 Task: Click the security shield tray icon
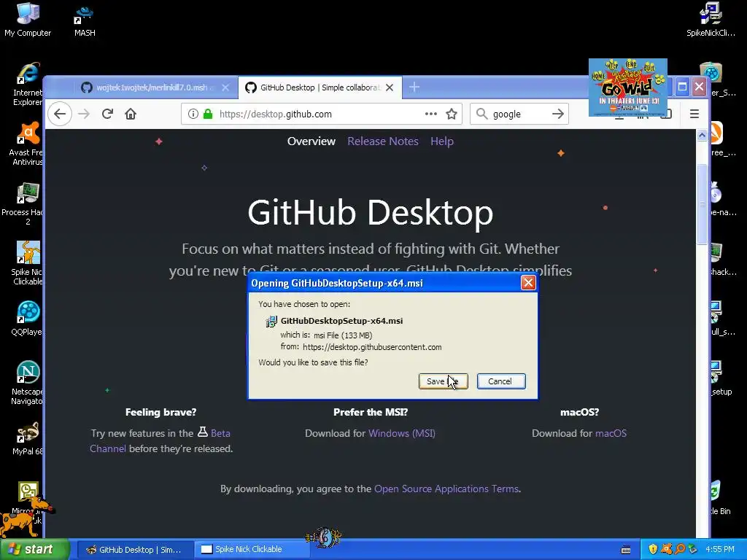click(x=653, y=549)
